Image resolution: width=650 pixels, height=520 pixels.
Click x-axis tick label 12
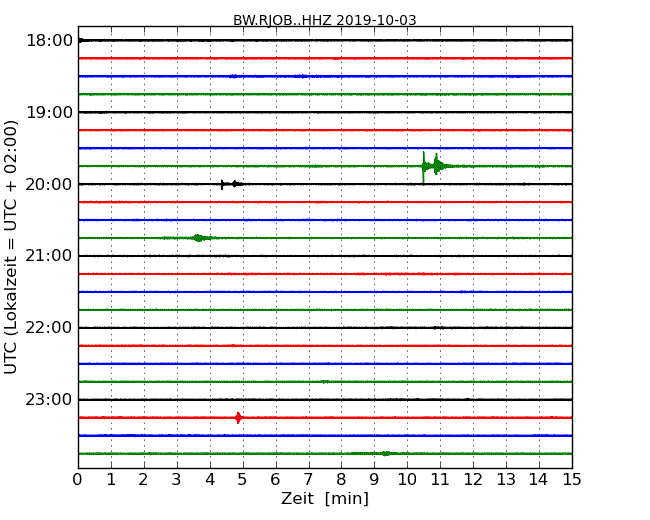tap(473, 480)
